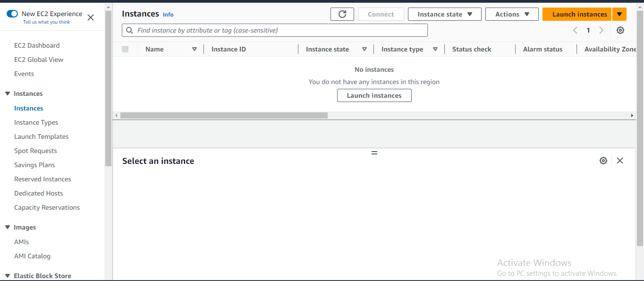The height and width of the screenshot is (281, 644).
Task: Open the Instances Info link
Action: point(168,15)
